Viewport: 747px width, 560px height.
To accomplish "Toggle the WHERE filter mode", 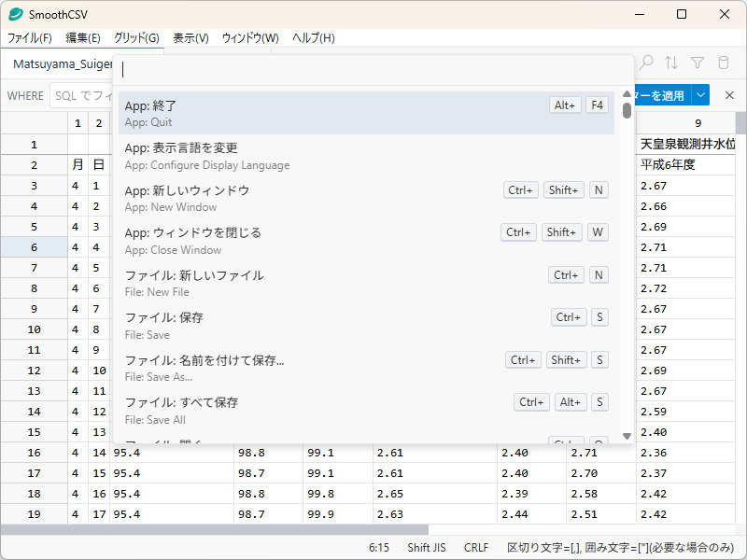I will pos(25,95).
